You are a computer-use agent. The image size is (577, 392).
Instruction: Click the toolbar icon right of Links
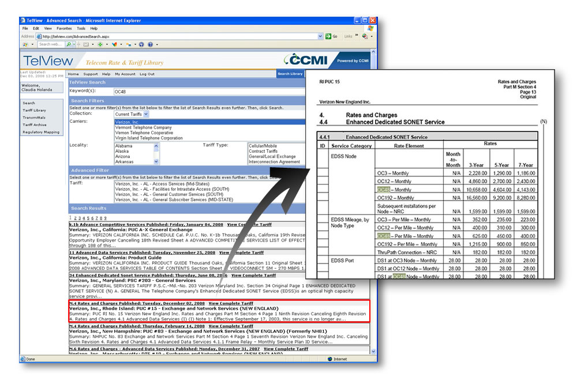pyautogui.click(x=365, y=36)
